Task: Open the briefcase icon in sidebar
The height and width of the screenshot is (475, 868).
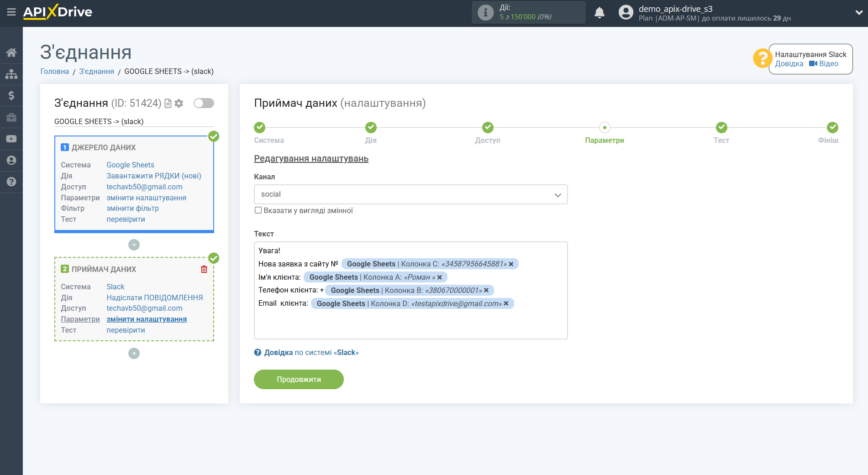Action: (11, 117)
